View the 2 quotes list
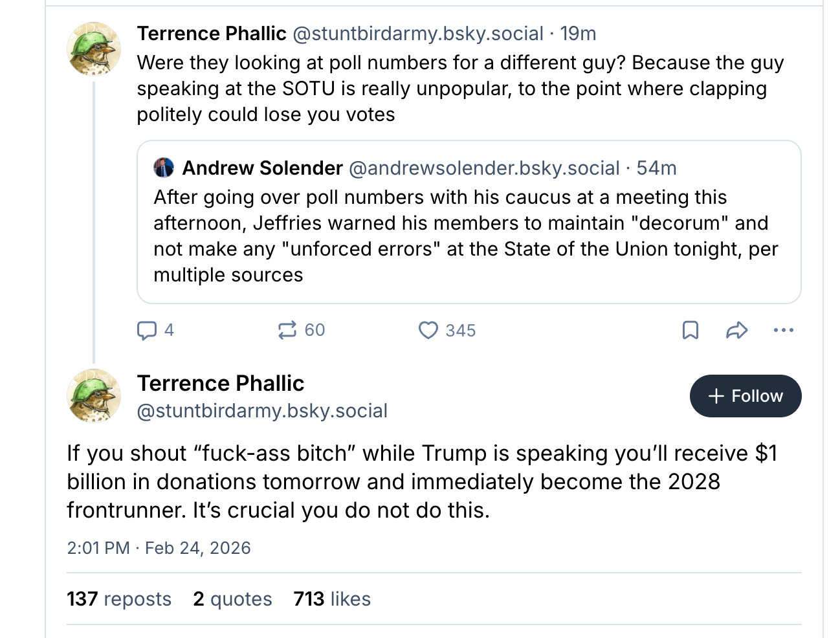Viewport: 840px width, 638px height. (232, 599)
